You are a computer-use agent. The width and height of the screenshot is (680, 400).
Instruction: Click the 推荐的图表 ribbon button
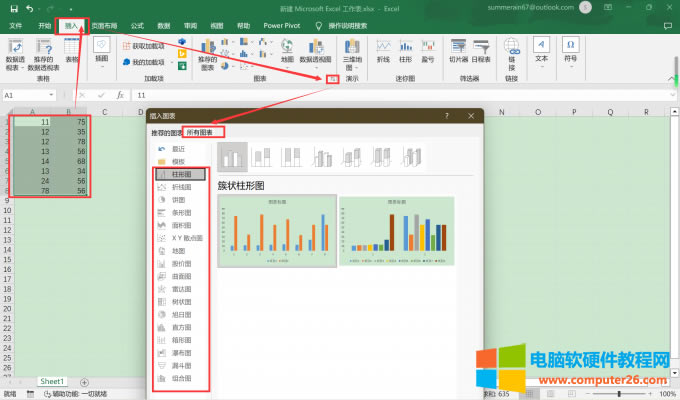coord(207,55)
